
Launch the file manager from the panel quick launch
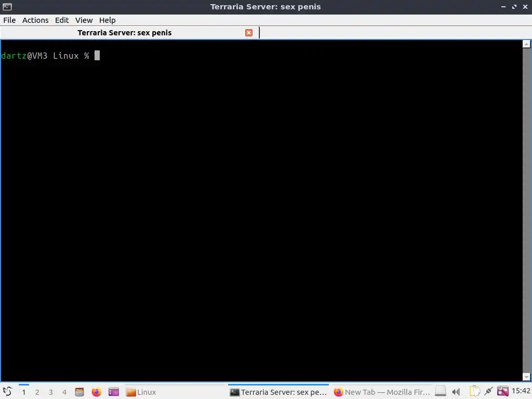point(79,392)
